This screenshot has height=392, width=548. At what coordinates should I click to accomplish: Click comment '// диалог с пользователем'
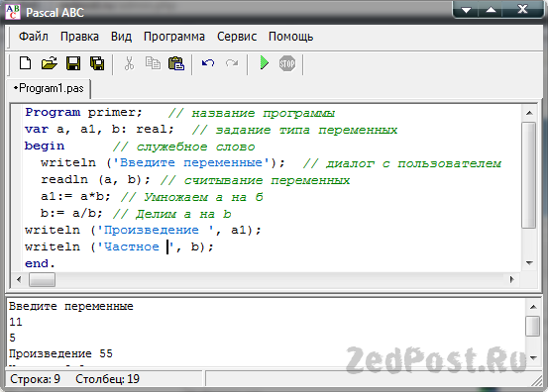tap(402, 163)
